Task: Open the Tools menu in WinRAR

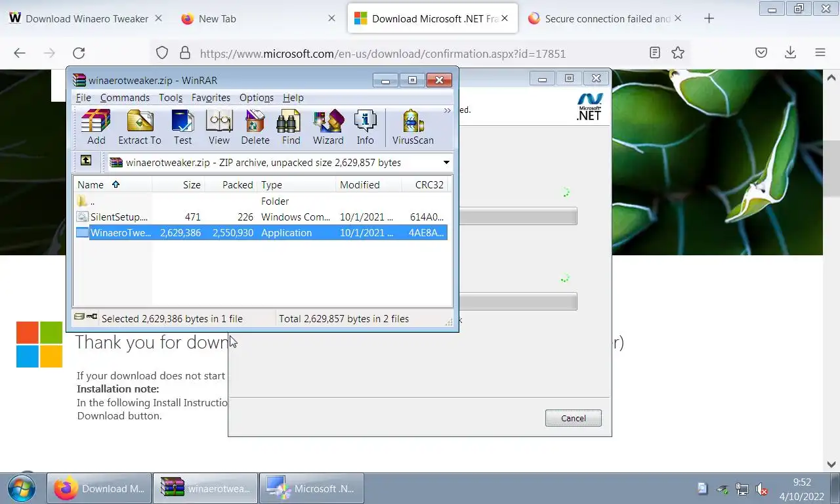Action: [x=171, y=97]
